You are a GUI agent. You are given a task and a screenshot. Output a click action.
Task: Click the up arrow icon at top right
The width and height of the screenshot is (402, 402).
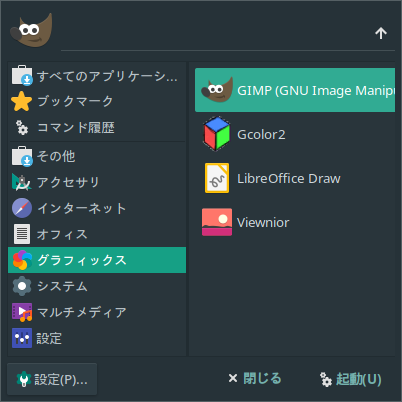(x=381, y=33)
